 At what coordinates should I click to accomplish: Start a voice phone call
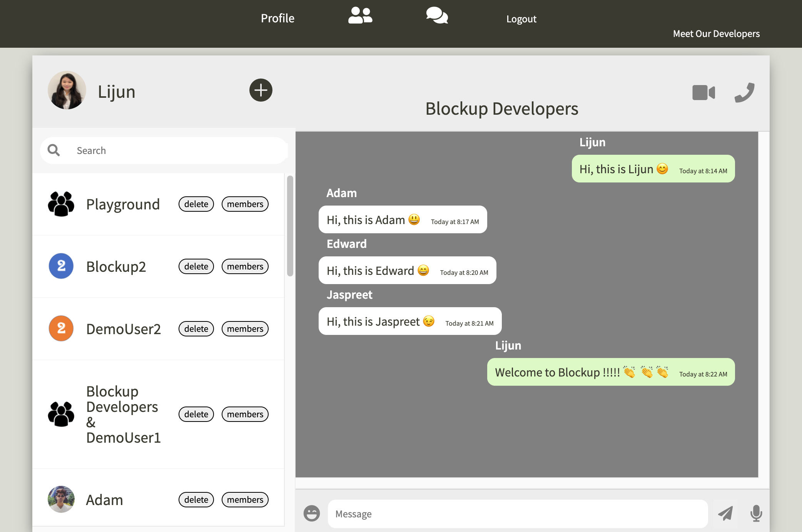pos(744,93)
